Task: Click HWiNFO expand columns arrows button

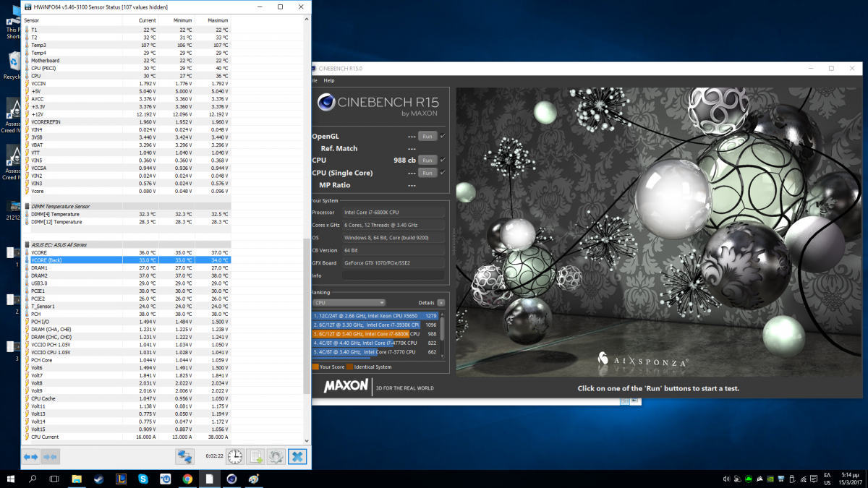Action: tap(30, 457)
